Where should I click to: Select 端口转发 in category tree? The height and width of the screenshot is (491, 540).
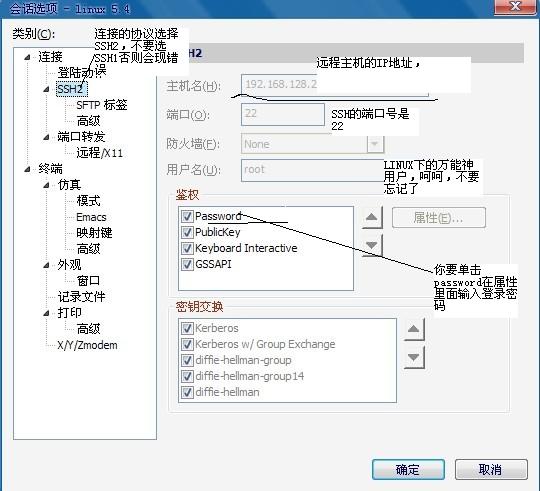click(x=81, y=137)
